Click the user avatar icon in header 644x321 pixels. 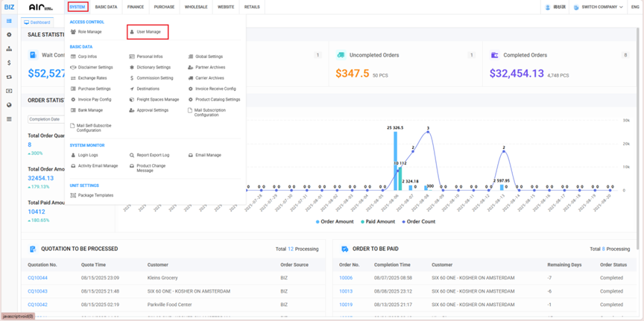coord(548,7)
